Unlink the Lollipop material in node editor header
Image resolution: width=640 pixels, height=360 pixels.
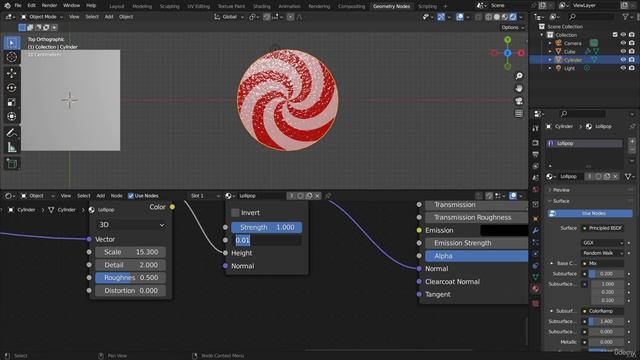tap(317, 196)
